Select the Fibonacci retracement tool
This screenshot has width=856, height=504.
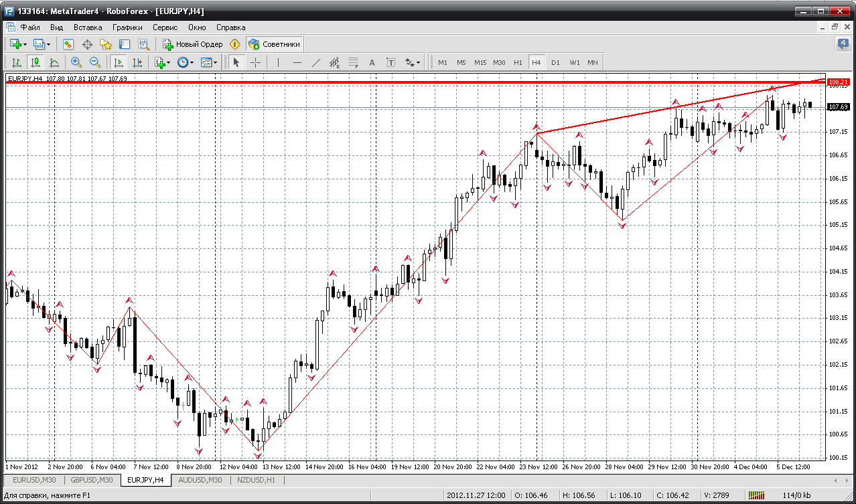click(x=354, y=62)
